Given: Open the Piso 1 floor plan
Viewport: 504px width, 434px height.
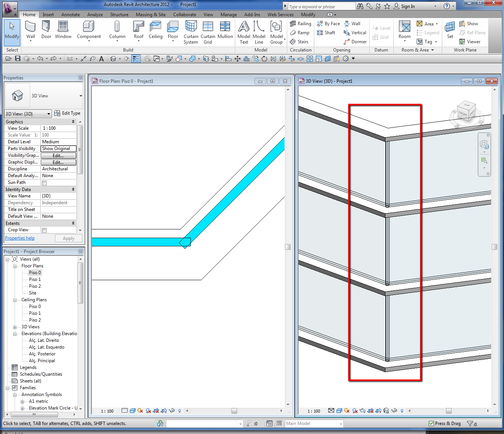Looking at the screenshot, I should [35, 279].
